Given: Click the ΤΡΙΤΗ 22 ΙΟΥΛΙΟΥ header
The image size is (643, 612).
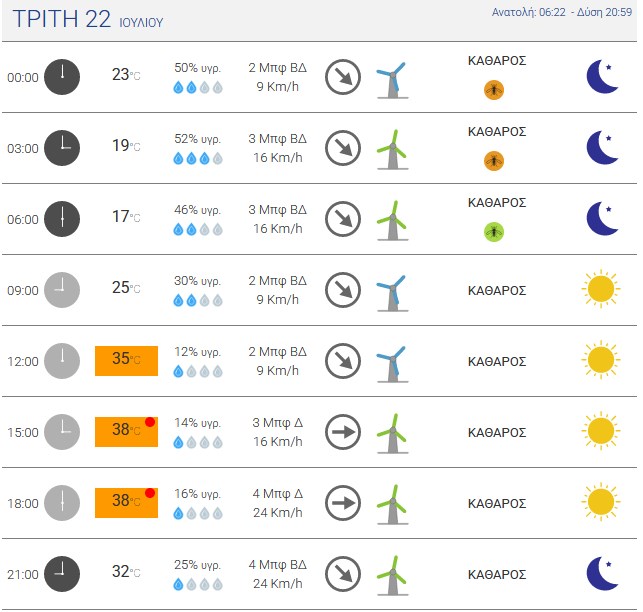Looking at the screenshot, I should click(88, 19).
